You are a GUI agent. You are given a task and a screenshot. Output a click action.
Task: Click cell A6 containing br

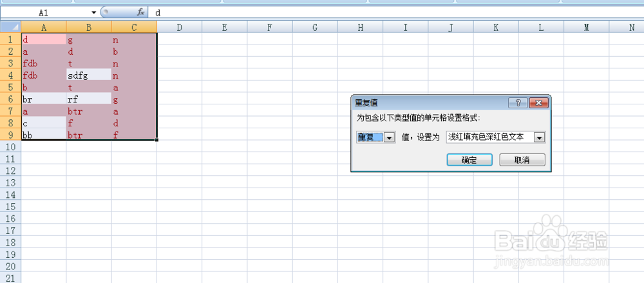pyautogui.click(x=44, y=99)
